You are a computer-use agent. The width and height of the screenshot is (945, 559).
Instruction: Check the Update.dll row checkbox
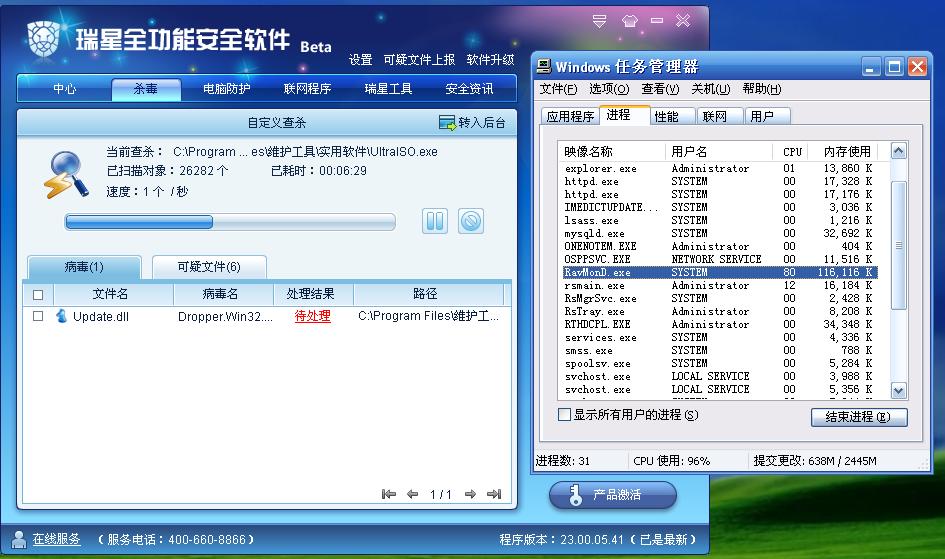point(38,316)
